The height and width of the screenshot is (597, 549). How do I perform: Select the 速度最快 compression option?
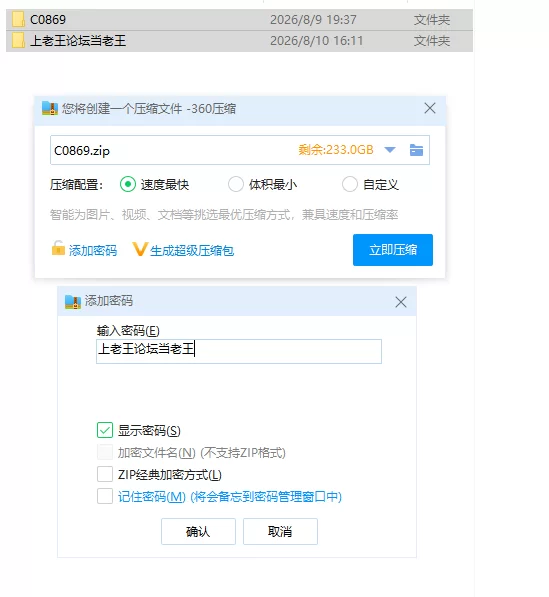click(128, 185)
